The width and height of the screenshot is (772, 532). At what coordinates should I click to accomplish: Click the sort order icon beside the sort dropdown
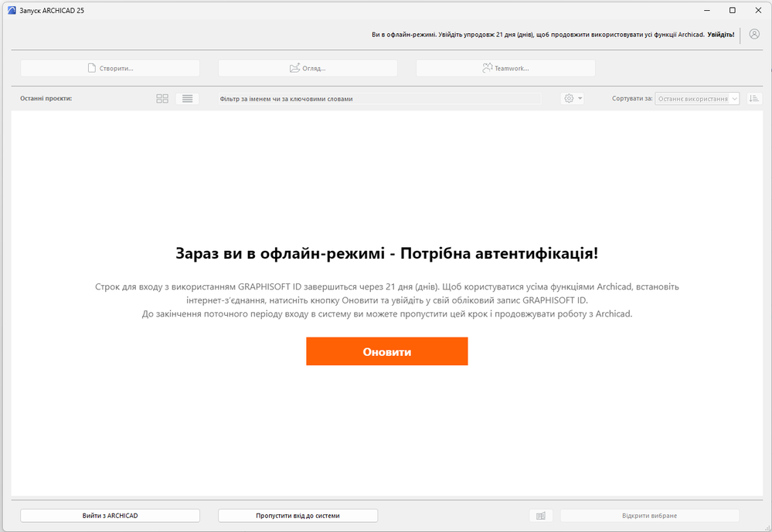click(x=755, y=98)
